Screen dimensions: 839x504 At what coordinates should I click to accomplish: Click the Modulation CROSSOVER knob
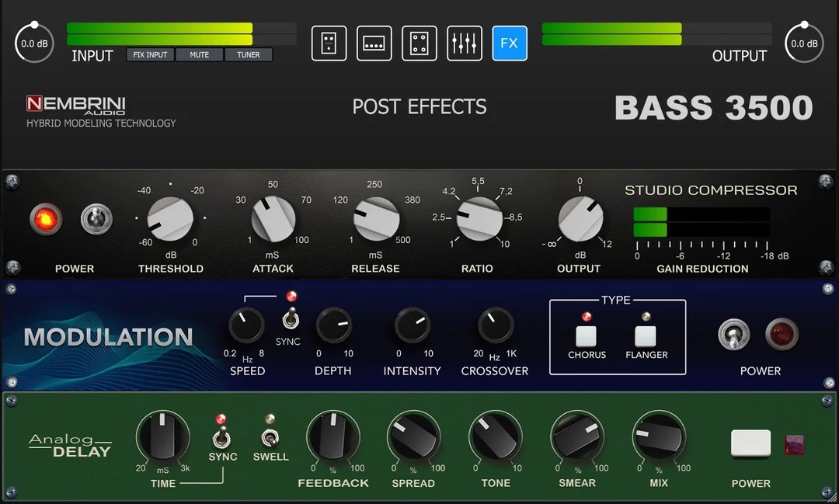[x=496, y=325]
